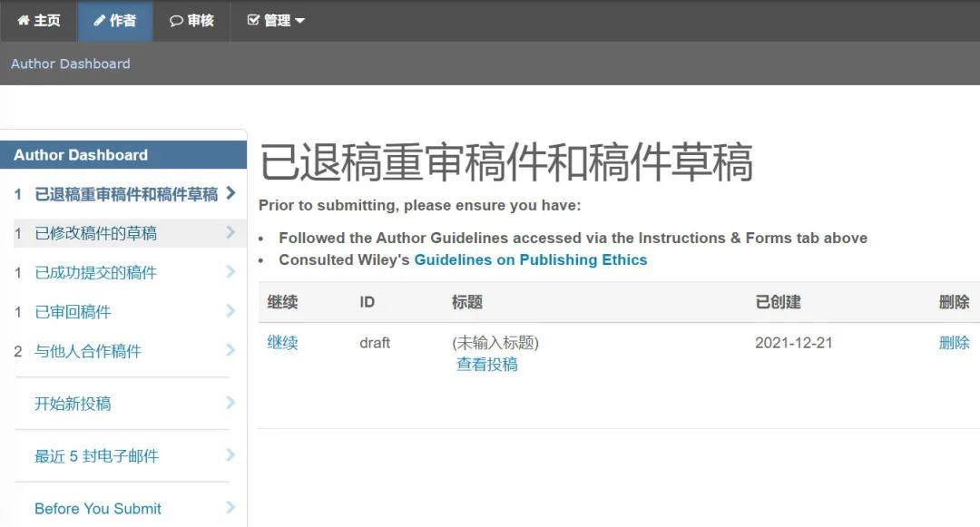Switch to the 主页 tab
The image size is (980, 527).
click(x=38, y=20)
